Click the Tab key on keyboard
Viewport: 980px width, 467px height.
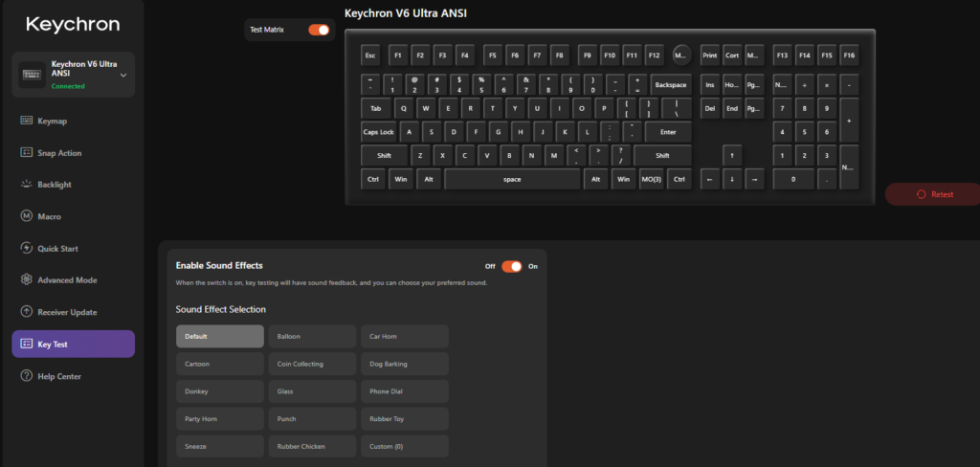tap(375, 108)
